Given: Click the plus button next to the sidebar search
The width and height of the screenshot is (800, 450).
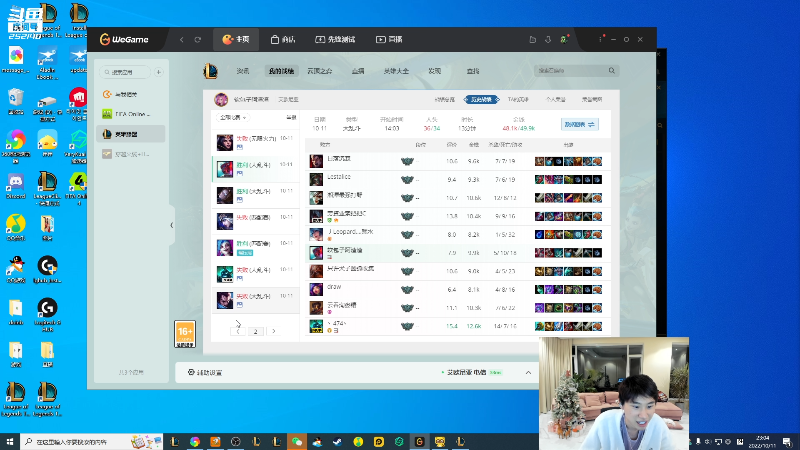Looking at the screenshot, I should click(159, 72).
